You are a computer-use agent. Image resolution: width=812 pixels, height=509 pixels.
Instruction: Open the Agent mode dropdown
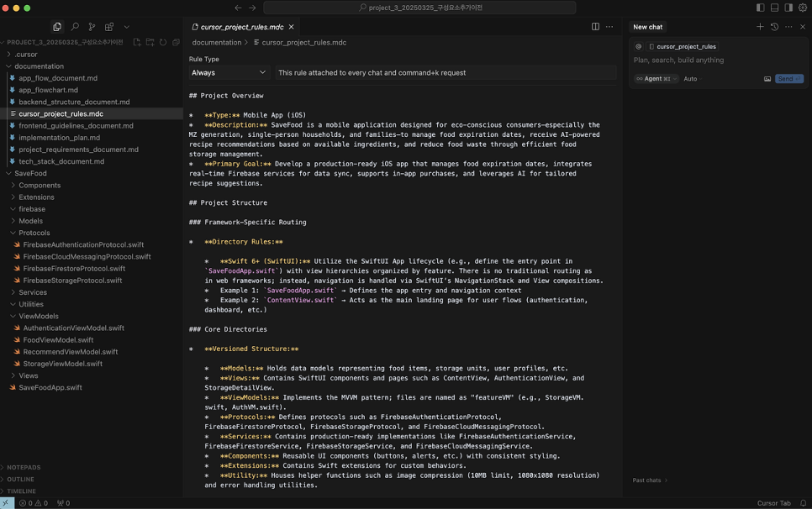coord(656,79)
